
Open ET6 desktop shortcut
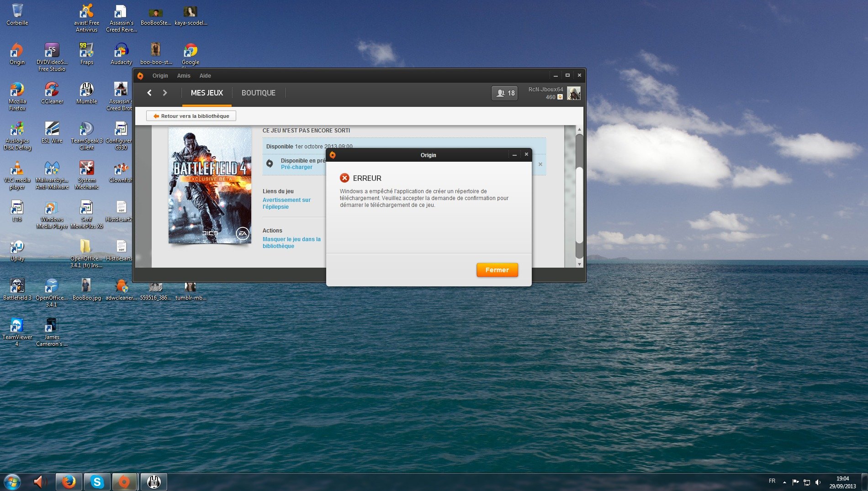point(17,211)
